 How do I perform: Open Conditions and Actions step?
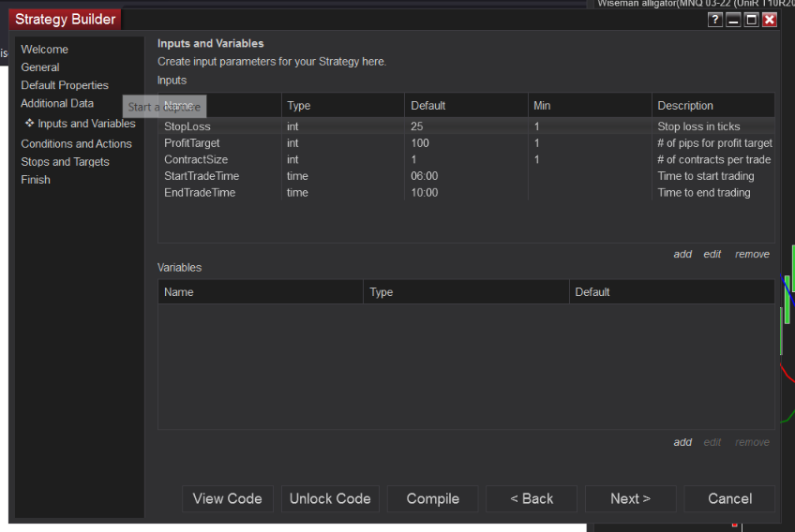point(76,144)
